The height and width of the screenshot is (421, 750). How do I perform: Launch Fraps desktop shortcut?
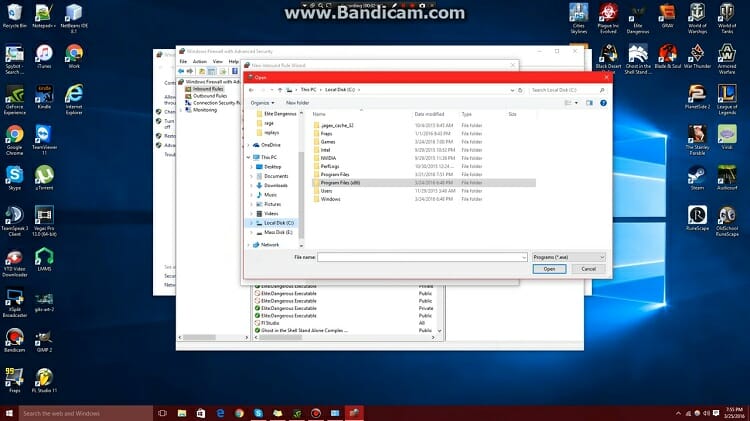click(14, 381)
